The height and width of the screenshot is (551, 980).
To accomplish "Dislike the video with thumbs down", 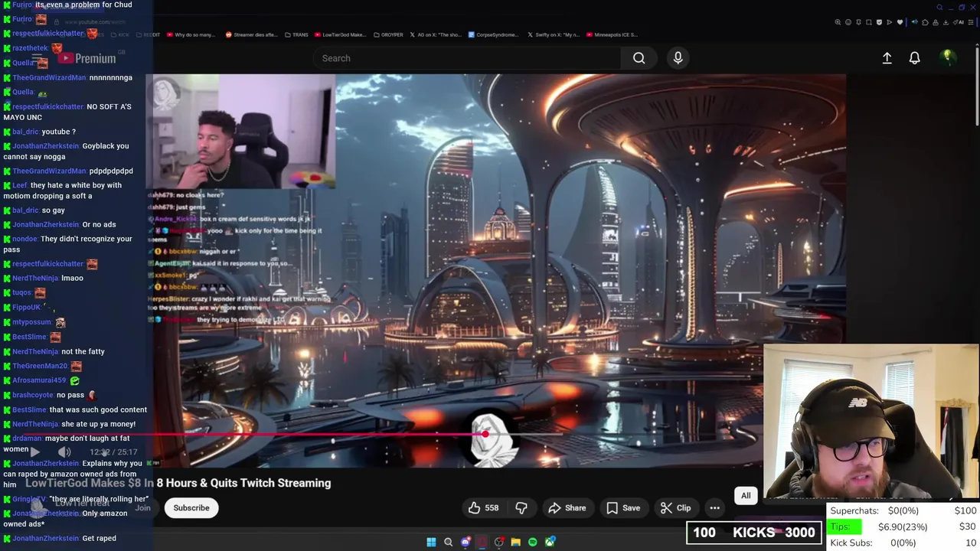I will coord(521,507).
